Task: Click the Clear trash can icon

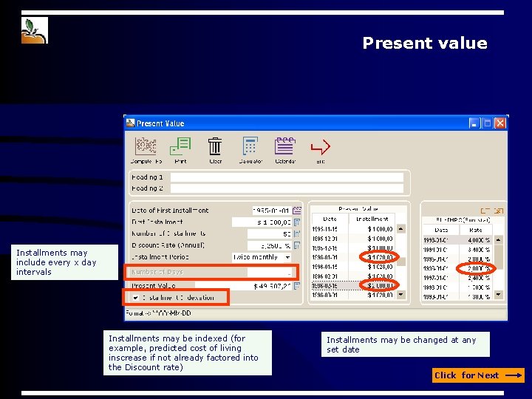Action: click(x=215, y=146)
